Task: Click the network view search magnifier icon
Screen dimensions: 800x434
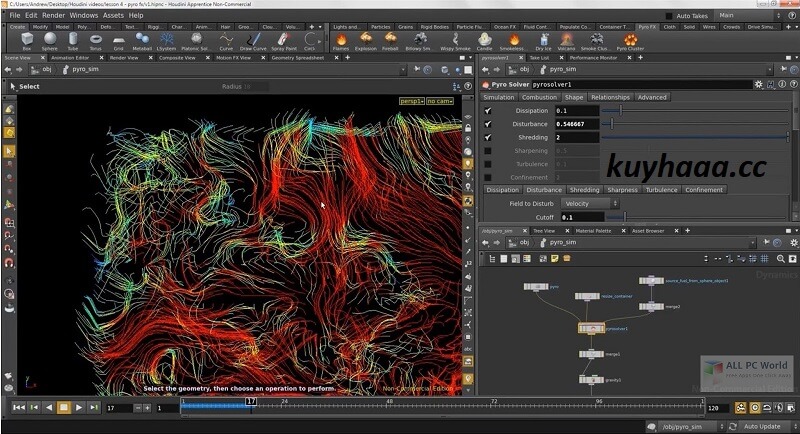Action: (781, 259)
